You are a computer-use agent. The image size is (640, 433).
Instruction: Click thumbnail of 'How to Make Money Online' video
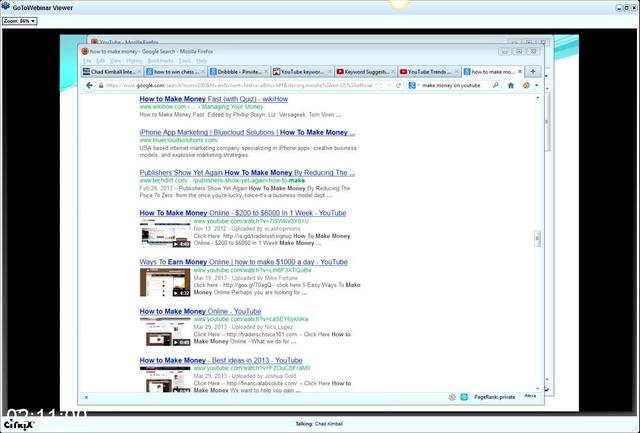(x=165, y=331)
